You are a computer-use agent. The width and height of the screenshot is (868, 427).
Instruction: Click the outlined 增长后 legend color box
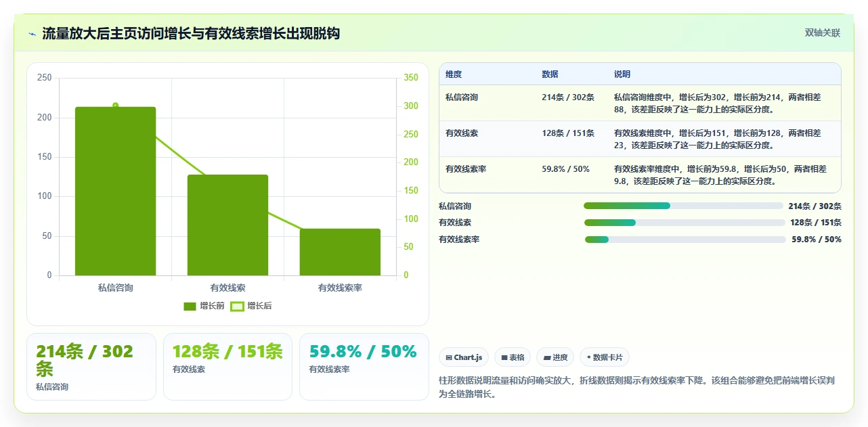click(x=237, y=307)
